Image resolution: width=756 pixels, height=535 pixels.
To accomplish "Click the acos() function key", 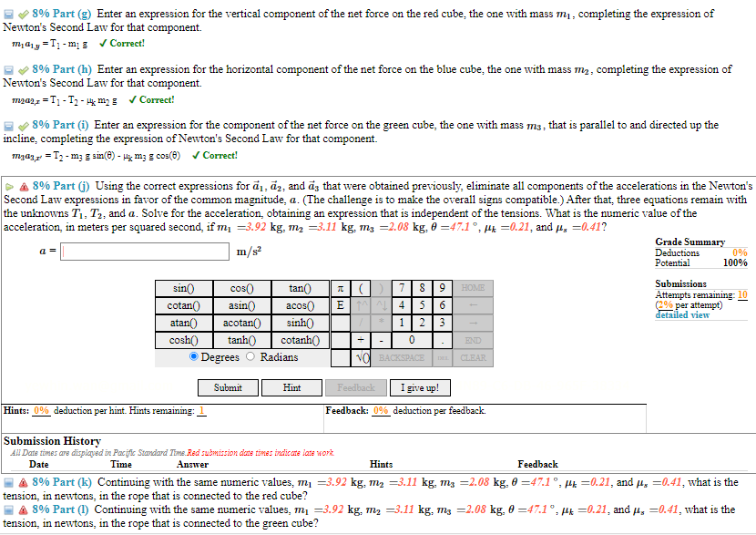I will (x=299, y=305).
